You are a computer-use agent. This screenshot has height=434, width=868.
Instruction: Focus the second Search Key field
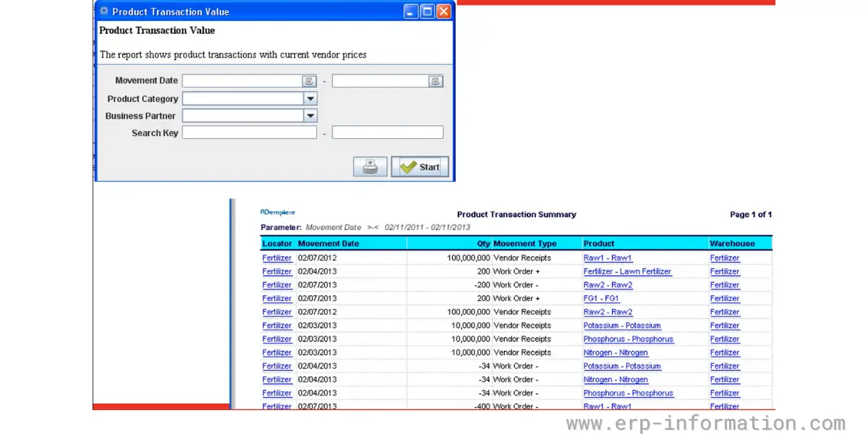(x=388, y=132)
